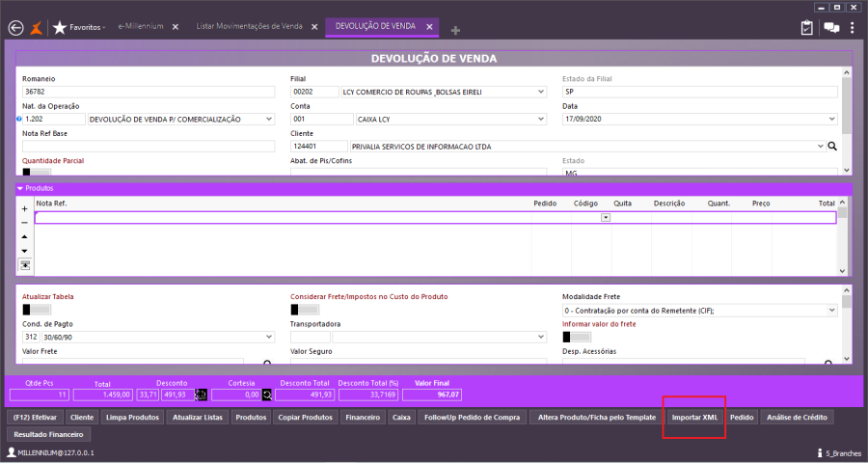Close the e-Millennium tab
868x463 pixels.
pyautogui.click(x=175, y=27)
